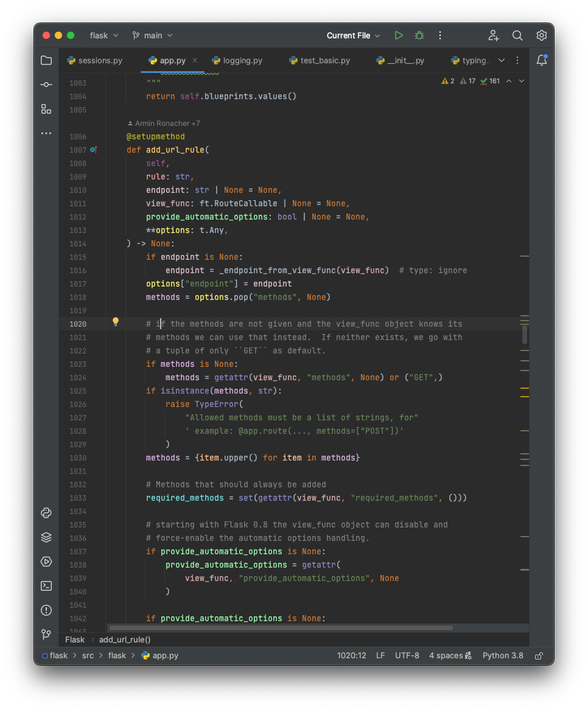The width and height of the screenshot is (588, 710).
Task: Switch to the logging.py tab
Action: click(x=237, y=60)
